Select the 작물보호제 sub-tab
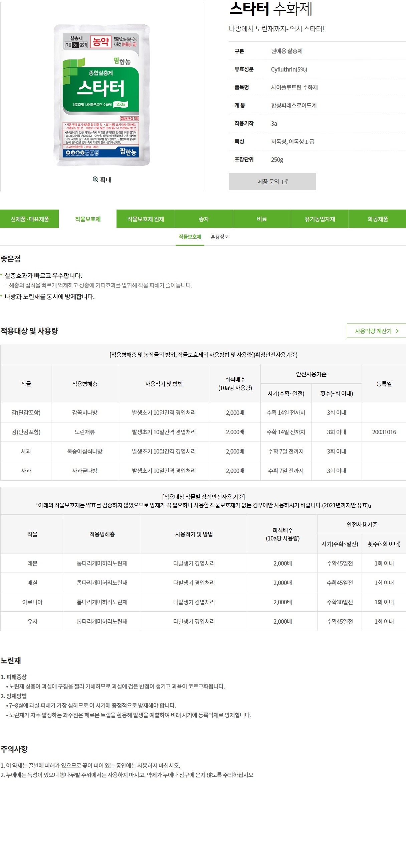The height and width of the screenshot is (868, 406). (x=190, y=237)
